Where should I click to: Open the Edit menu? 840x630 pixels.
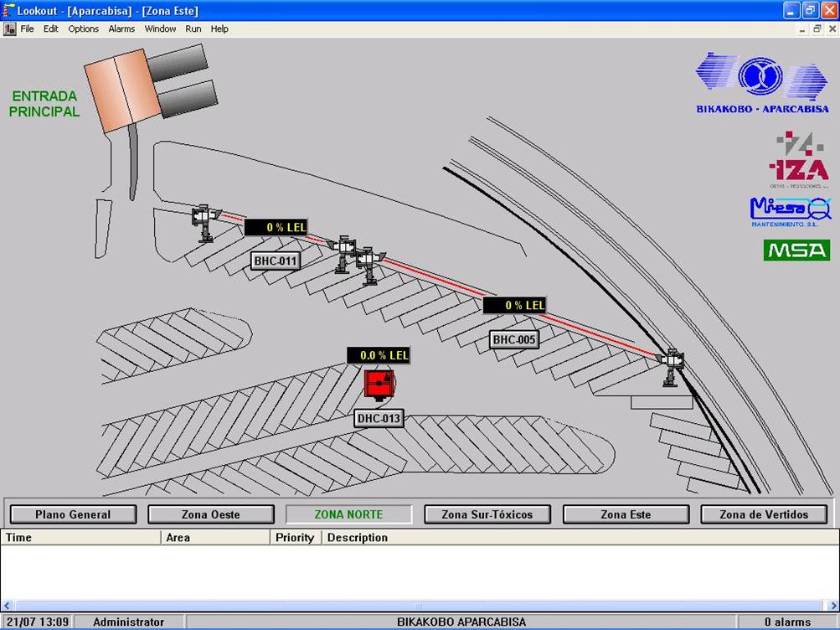51,29
